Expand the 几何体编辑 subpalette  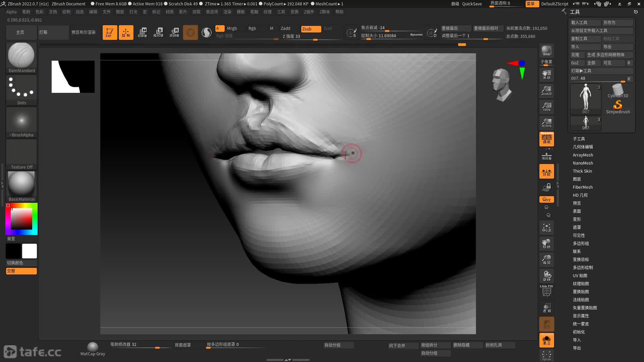point(583,147)
